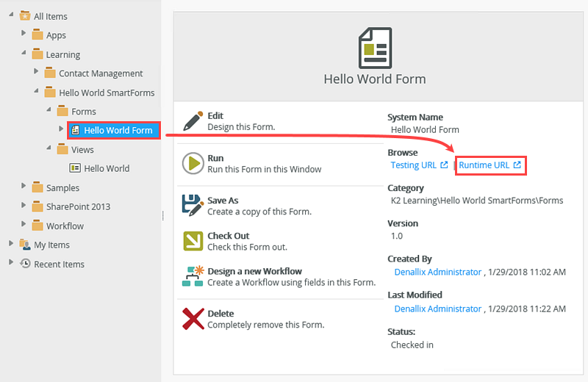Expand the Apps folder arrow
Image resolution: width=588 pixels, height=382 pixels.
[x=24, y=35]
